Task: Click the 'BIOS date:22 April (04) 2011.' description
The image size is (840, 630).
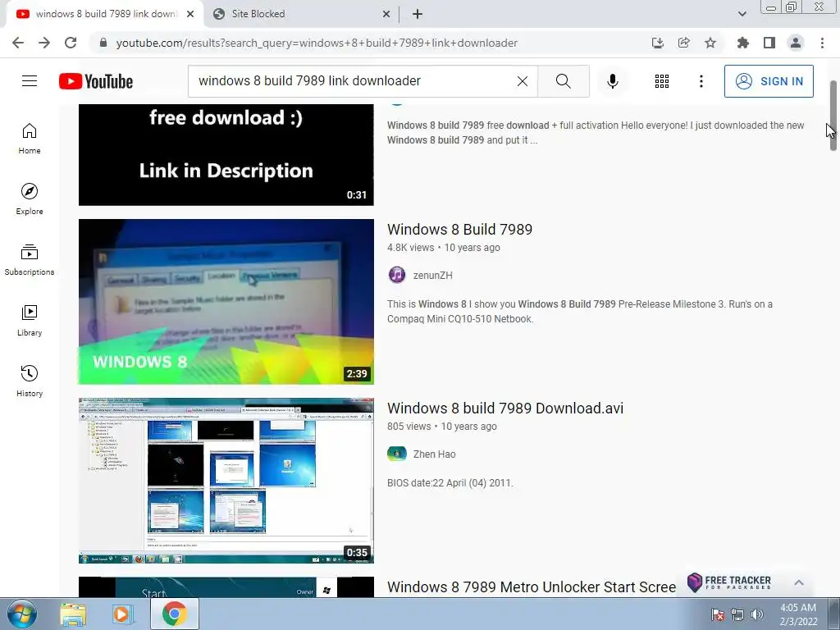Action: 450,482
